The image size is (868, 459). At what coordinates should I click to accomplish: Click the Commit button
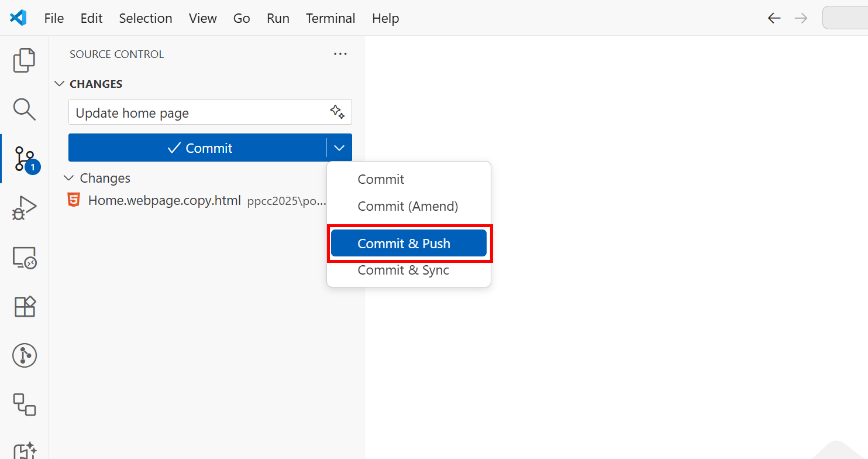[202, 148]
